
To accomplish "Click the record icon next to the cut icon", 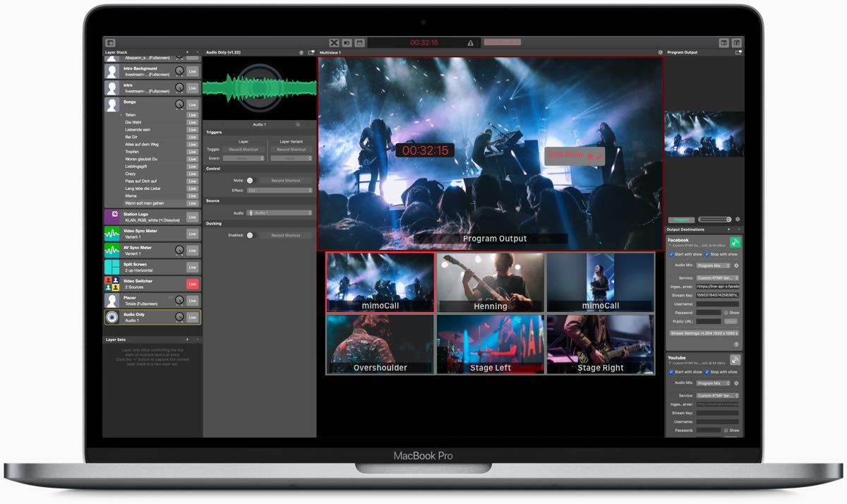I will 359,42.
